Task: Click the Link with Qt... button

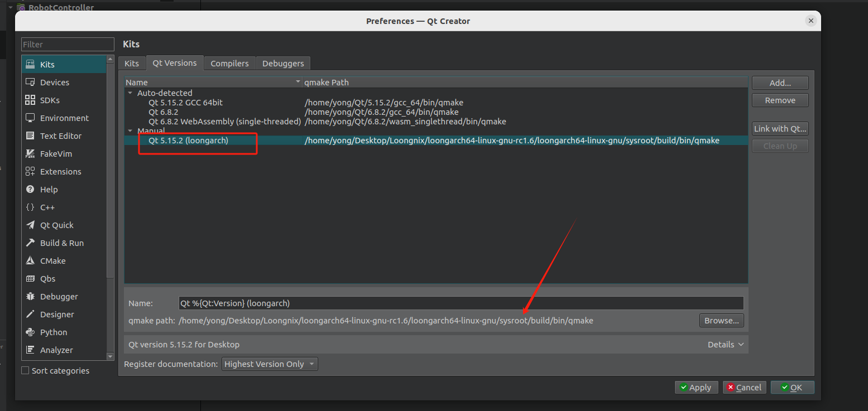Action: click(x=780, y=128)
